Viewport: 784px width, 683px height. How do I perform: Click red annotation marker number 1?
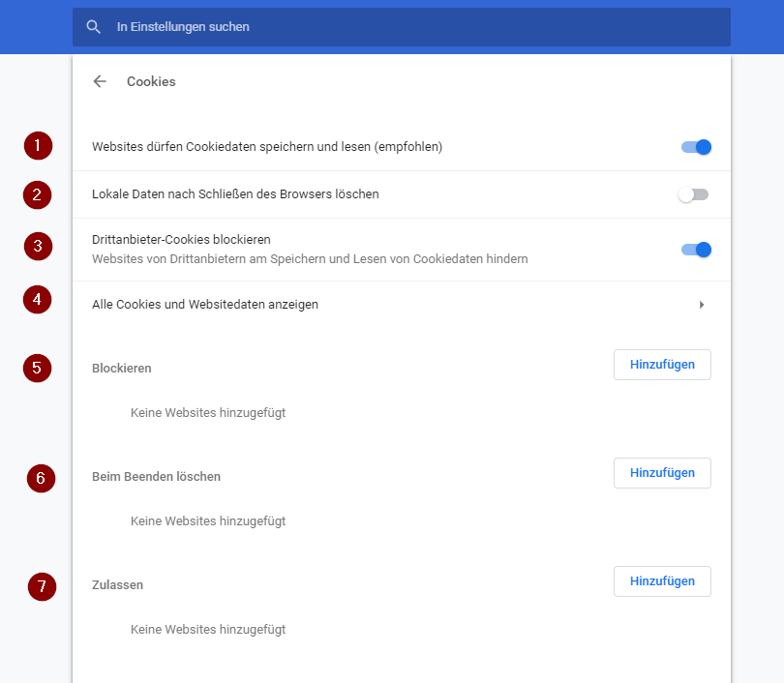coord(38,146)
